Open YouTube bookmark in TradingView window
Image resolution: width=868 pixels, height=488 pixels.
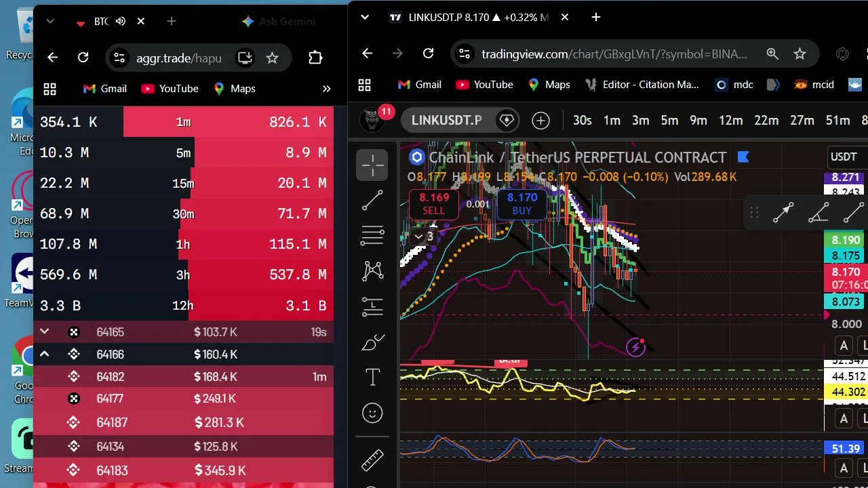[x=484, y=85]
